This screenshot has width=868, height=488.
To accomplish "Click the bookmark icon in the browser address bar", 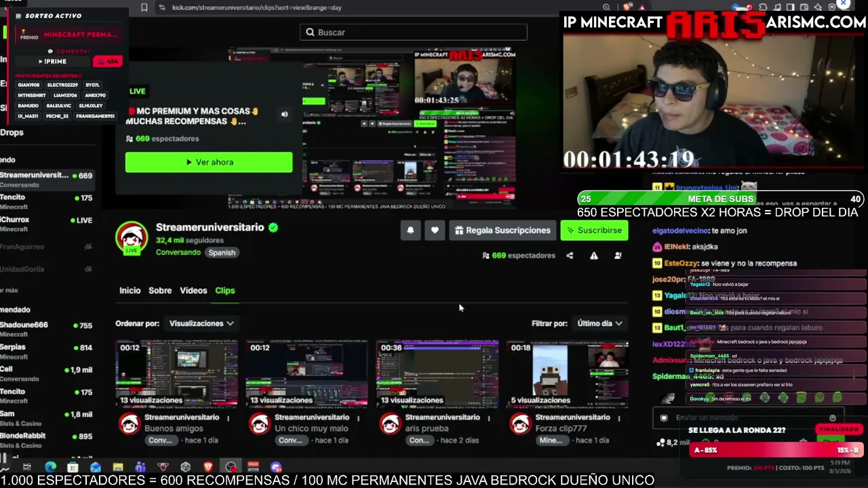I will click(144, 7).
